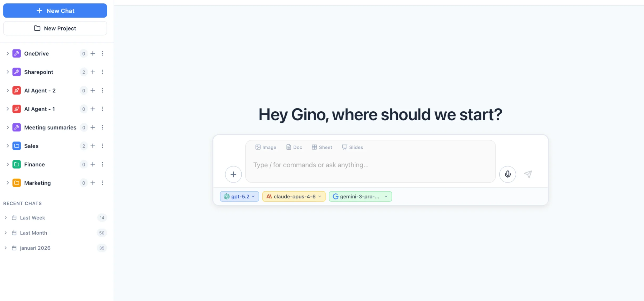Expand the januari 2026 chat group

6,248
